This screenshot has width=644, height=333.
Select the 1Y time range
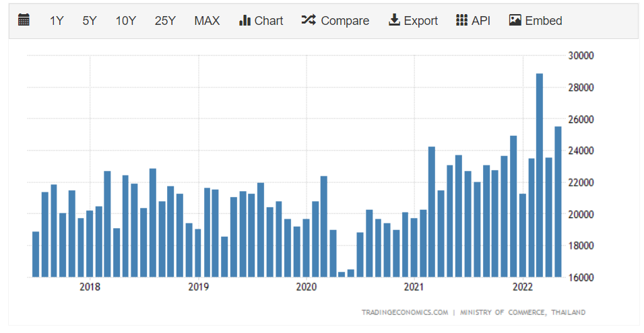pyautogui.click(x=57, y=21)
